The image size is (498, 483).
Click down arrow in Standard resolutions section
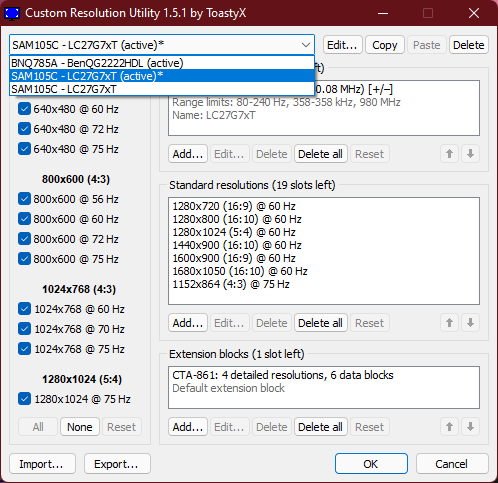470,322
